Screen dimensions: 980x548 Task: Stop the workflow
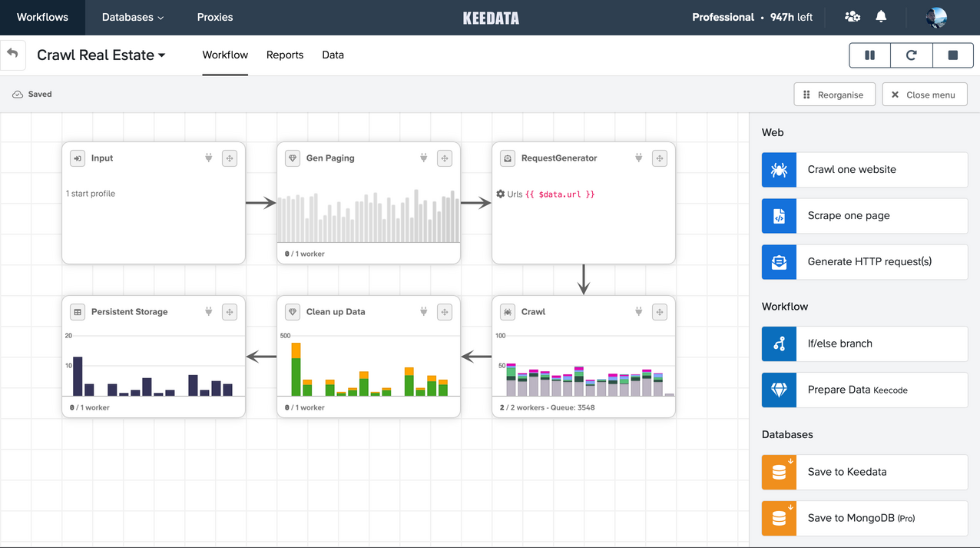(x=953, y=55)
